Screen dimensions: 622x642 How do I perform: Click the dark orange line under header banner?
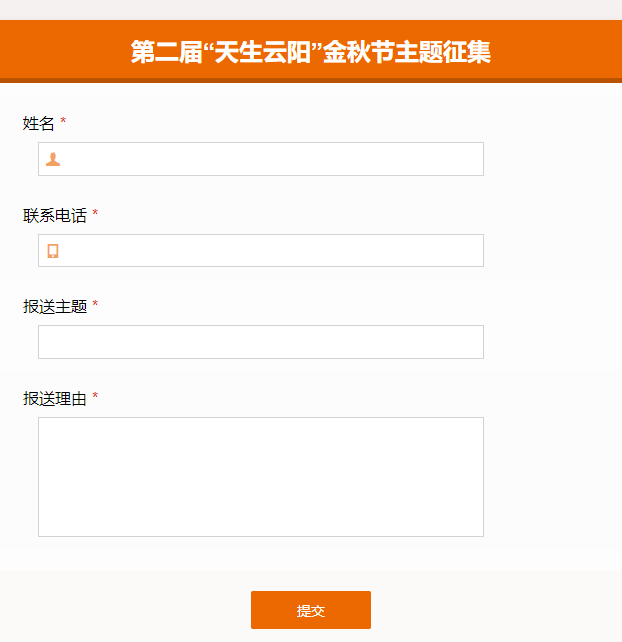click(310, 80)
